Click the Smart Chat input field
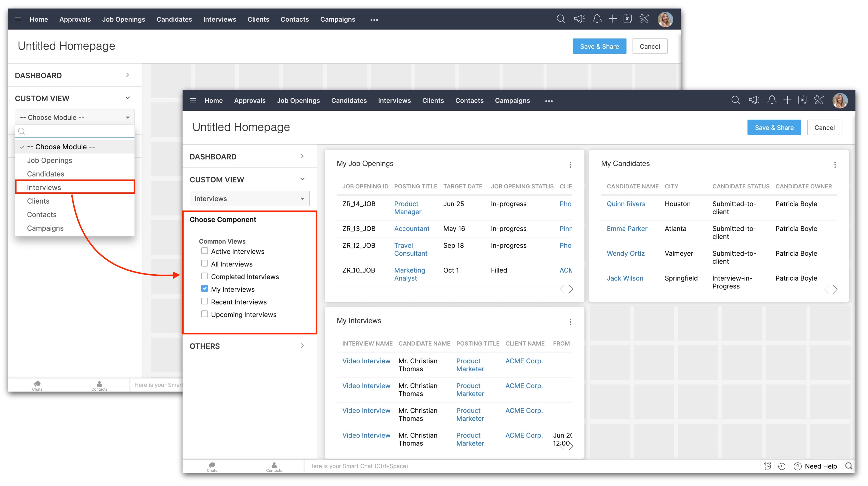This screenshot has height=486, width=868. pos(359,466)
